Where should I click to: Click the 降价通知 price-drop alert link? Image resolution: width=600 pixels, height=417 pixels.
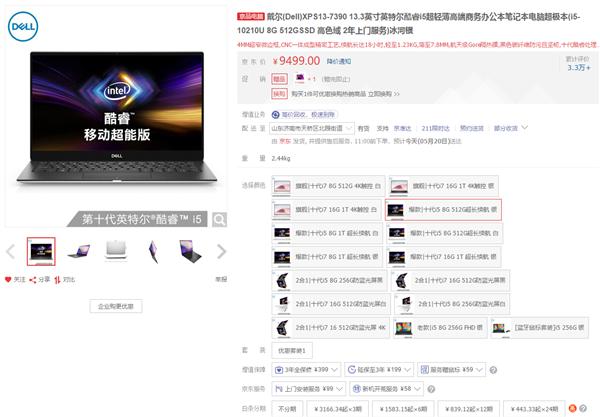(339, 61)
